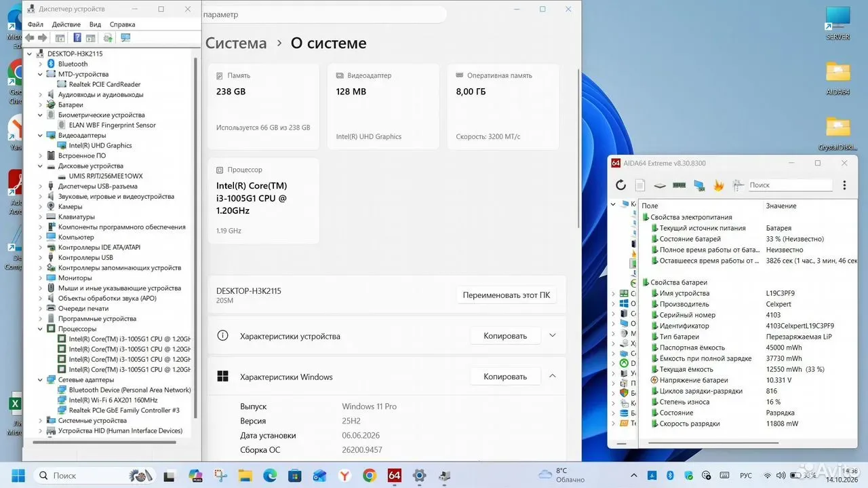Image resolution: width=868 pixels, height=488 pixels.
Task: Open the Справка menu in Device Manager
Action: pyautogui.click(x=122, y=24)
